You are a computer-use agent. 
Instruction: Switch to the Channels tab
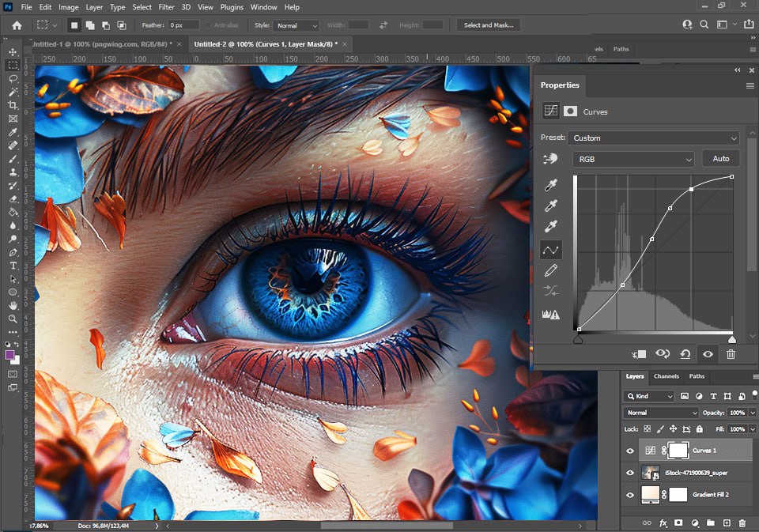click(666, 376)
